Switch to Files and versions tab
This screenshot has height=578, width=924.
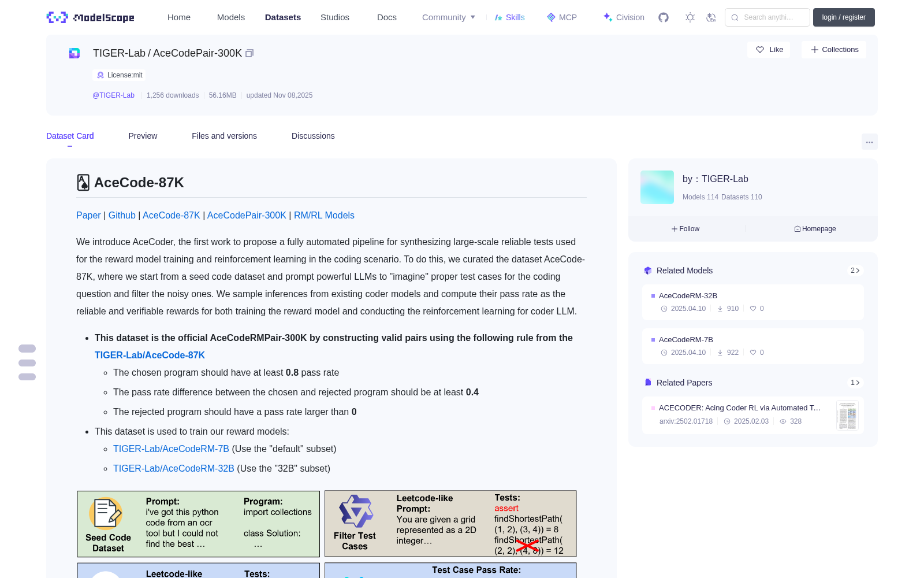pyautogui.click(x=224, y=136)
